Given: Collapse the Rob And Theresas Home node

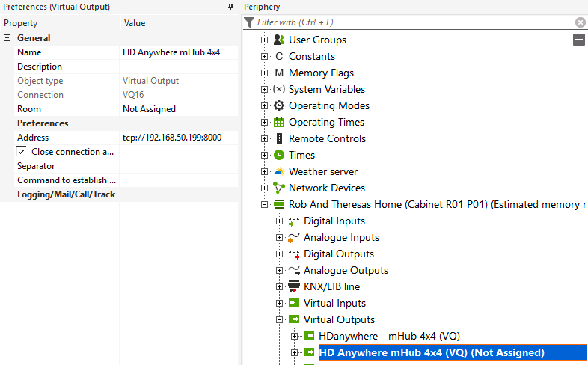Looking at the screenshot, I should click(x=264, y=205).
